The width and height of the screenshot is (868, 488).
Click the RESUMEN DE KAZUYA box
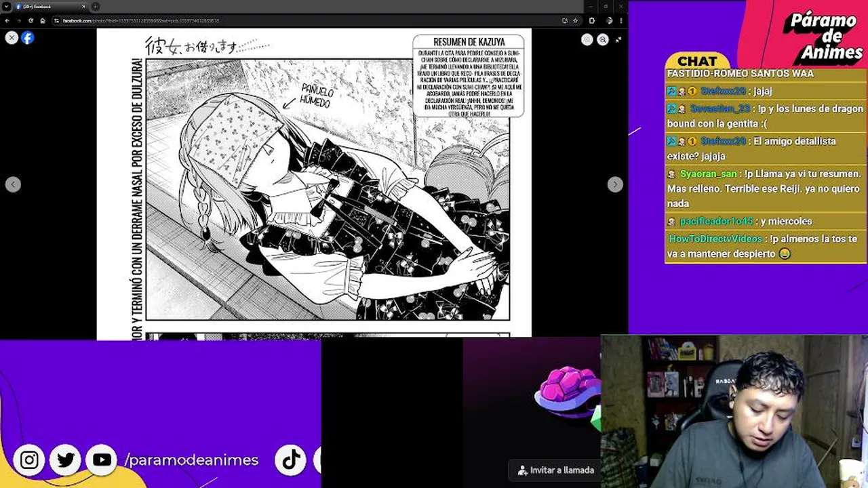click(x=468, y=76)
